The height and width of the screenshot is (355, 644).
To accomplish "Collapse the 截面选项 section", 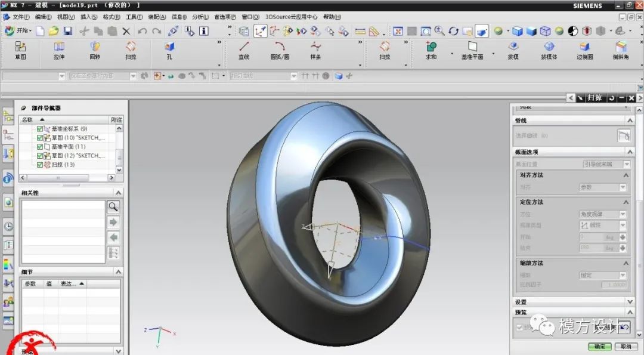I will [x=630, y=152].
